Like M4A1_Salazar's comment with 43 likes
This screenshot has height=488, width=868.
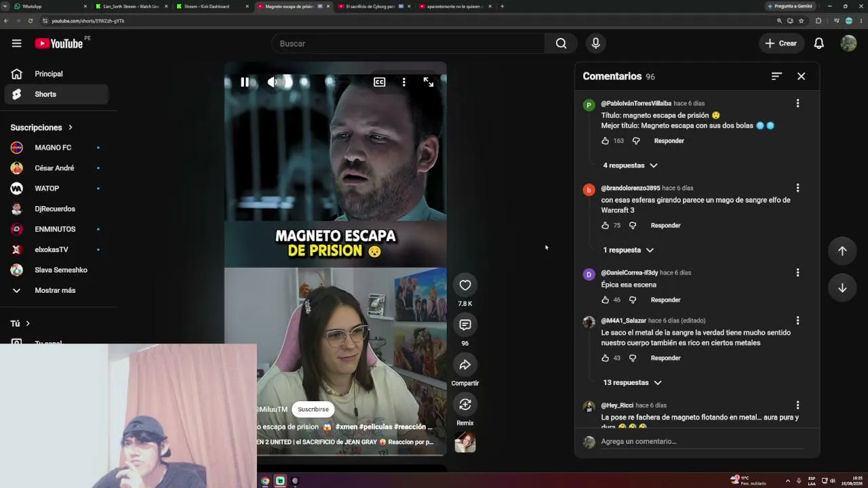[x=605, y=358]
